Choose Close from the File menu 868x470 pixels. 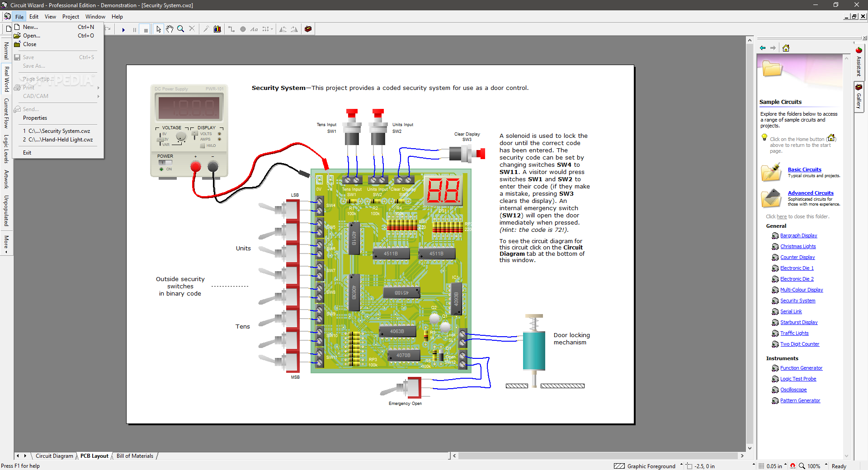(57, 44)
